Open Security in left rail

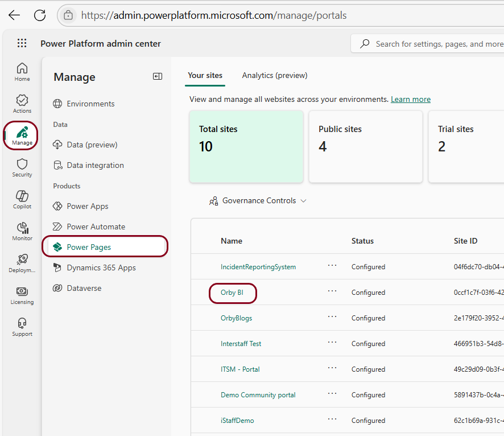coord(22,167)
